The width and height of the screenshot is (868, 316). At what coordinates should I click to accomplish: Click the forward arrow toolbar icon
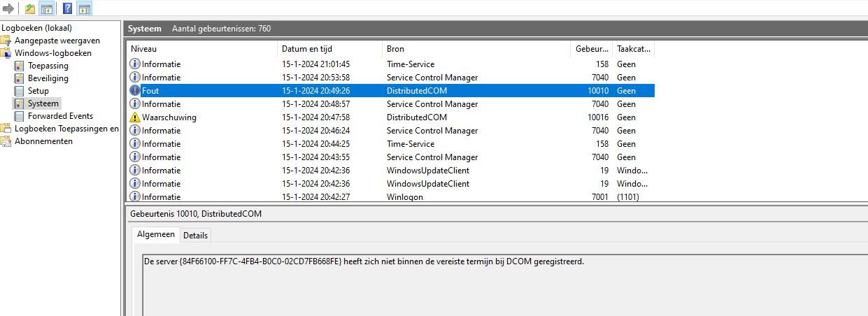point(8,9)
